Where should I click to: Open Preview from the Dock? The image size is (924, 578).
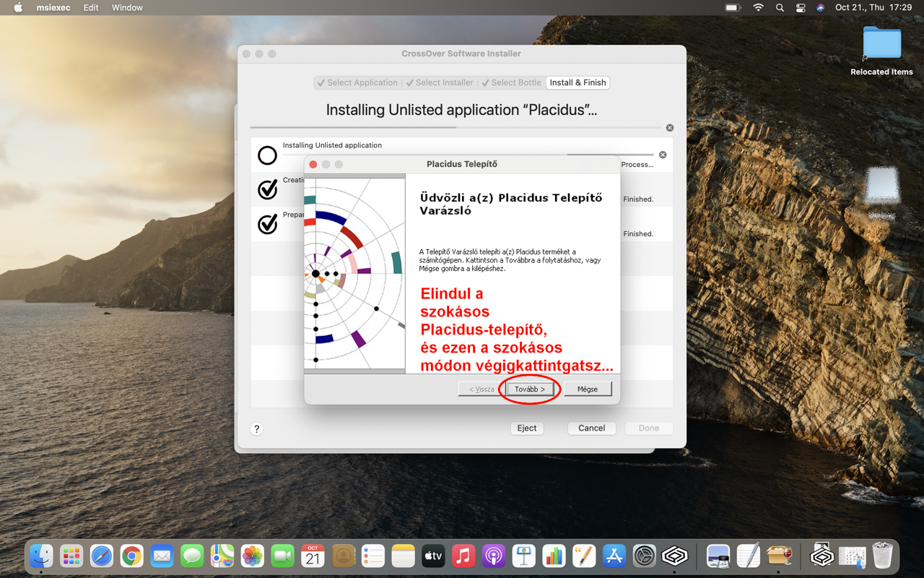click(718, 556)
